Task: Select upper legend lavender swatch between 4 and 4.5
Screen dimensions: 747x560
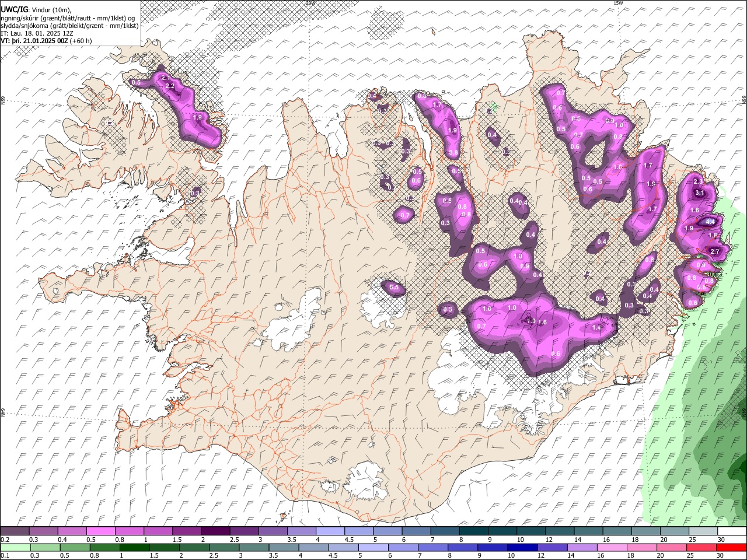Action: point(330,531)
